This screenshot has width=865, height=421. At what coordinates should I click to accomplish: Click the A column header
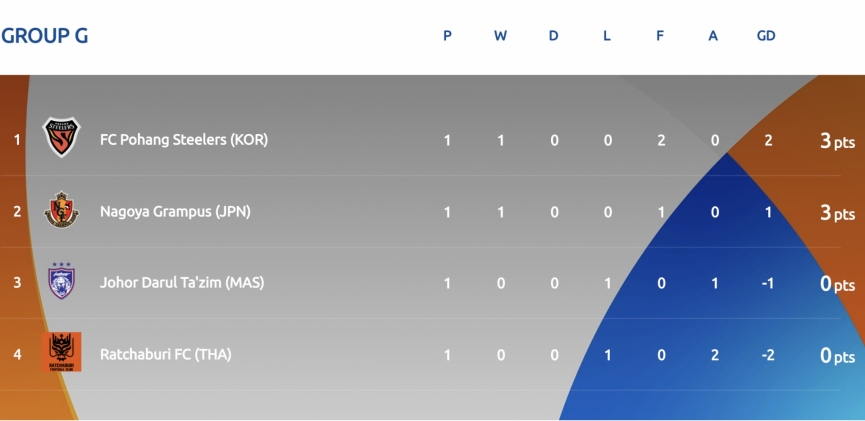coord(713,36)
